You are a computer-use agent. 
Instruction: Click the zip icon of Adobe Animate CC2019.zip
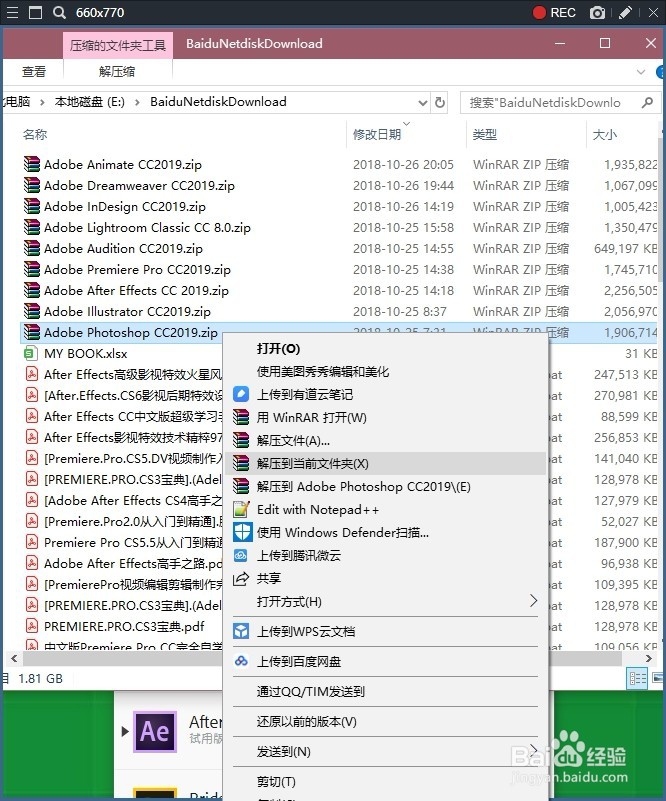click(32, 164)
